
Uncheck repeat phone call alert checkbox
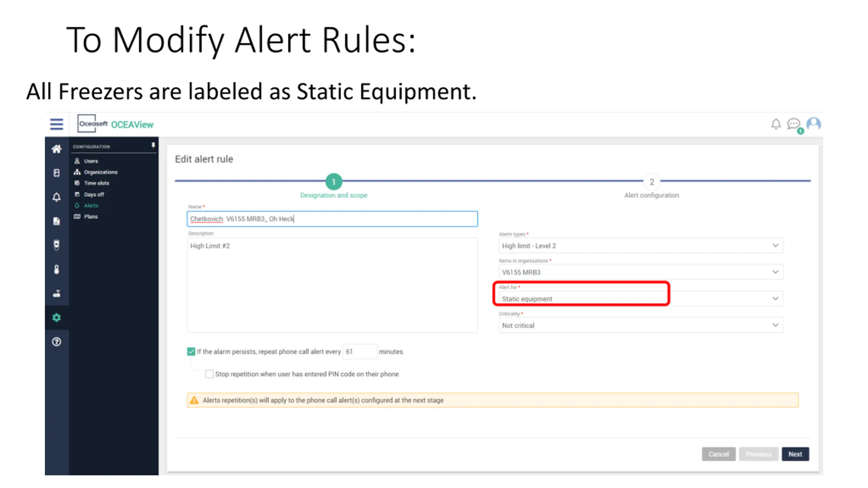point(191,351)
